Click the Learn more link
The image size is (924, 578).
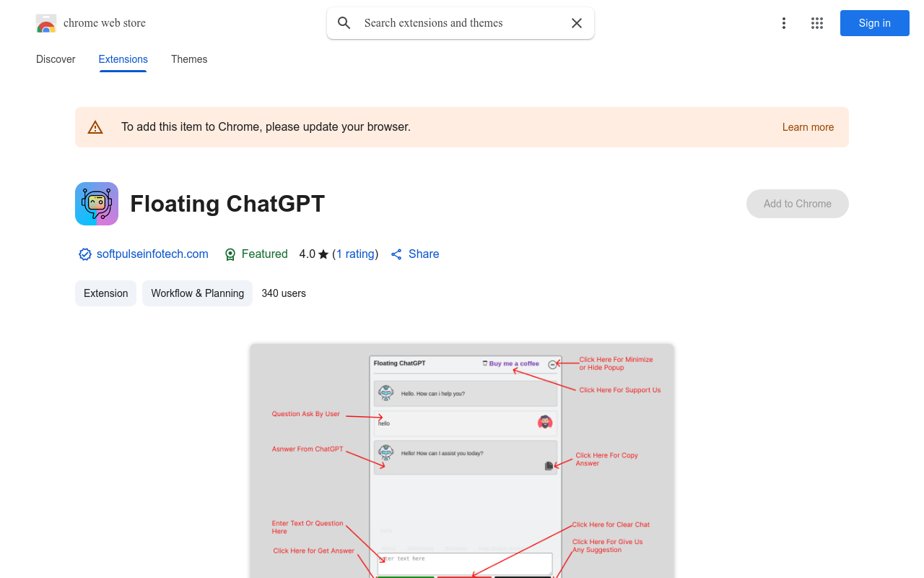click(x=808, y=127)
